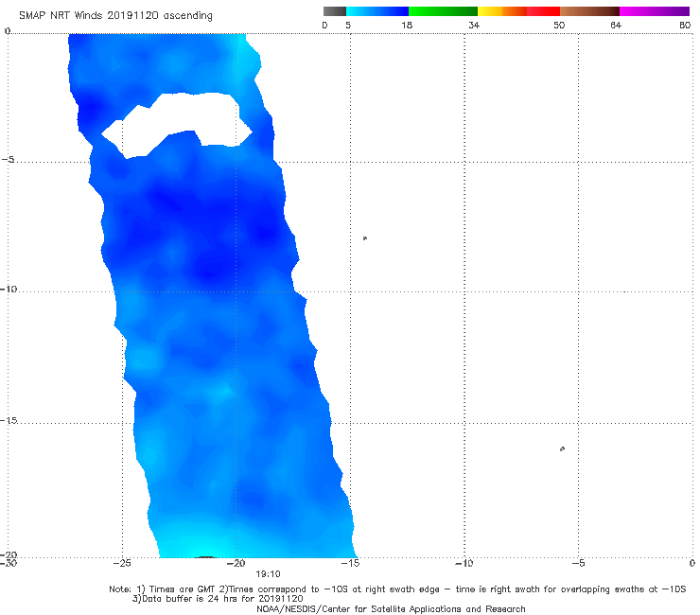Click the brown segment of the colorbar
The height and width of the screenshot is (615, 700).
coord(589,11)
